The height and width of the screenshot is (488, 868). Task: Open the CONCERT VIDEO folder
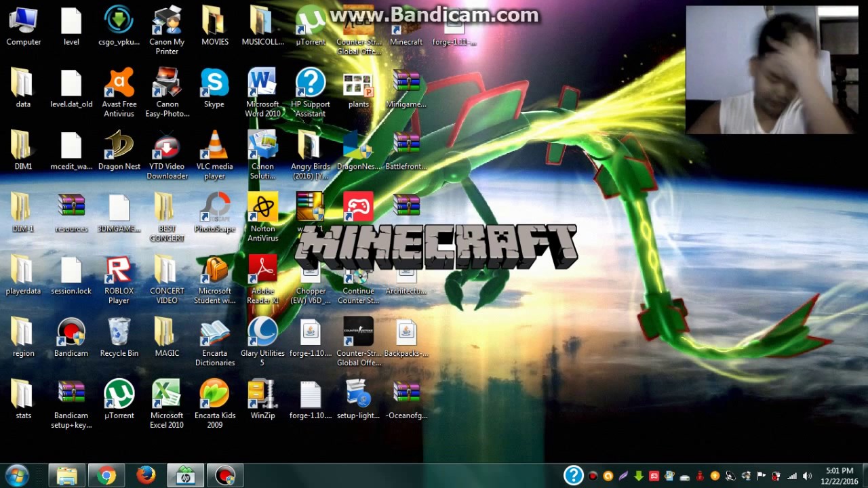click(x=167, y=280)
